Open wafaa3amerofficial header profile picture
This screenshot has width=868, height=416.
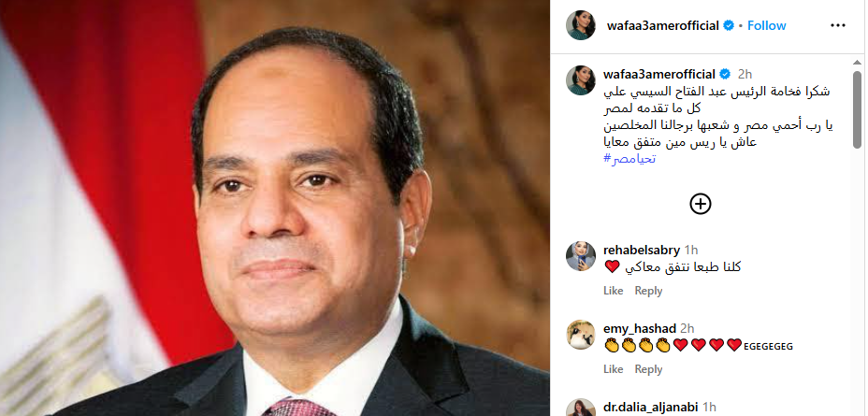coord(581,25)
